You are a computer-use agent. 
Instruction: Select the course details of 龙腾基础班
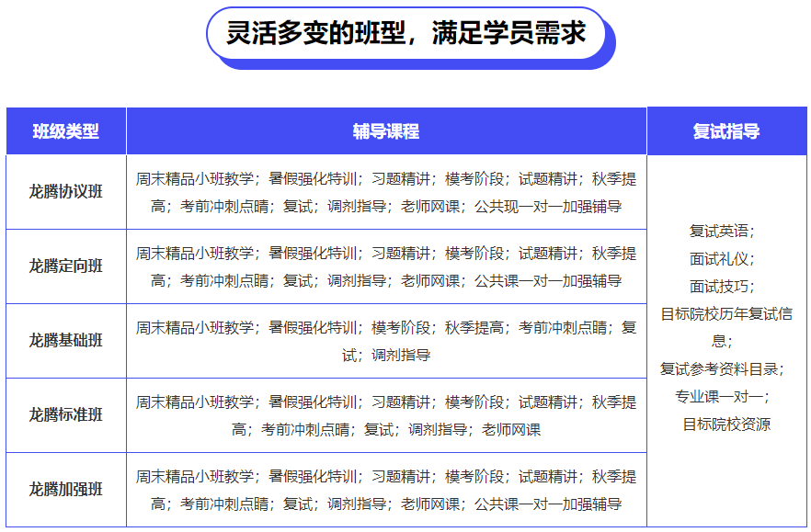pos(386,341)
